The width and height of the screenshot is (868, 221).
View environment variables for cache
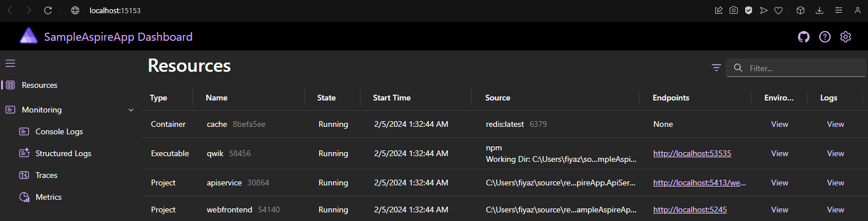[x=780, y=124]
